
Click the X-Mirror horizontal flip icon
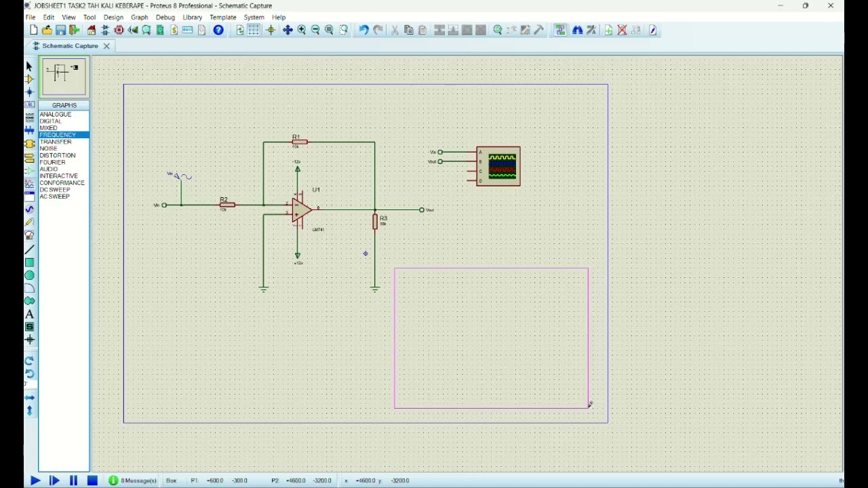tap(29, 398)
